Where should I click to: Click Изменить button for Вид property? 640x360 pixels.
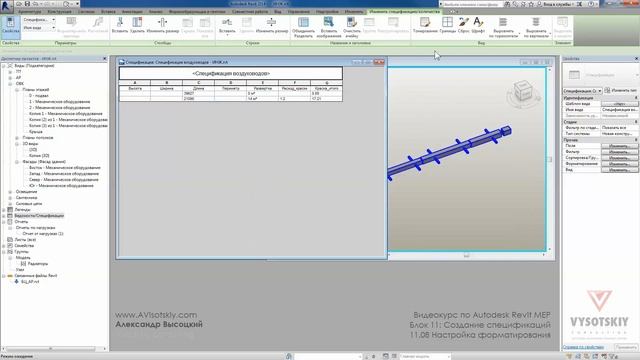[619, 170]
